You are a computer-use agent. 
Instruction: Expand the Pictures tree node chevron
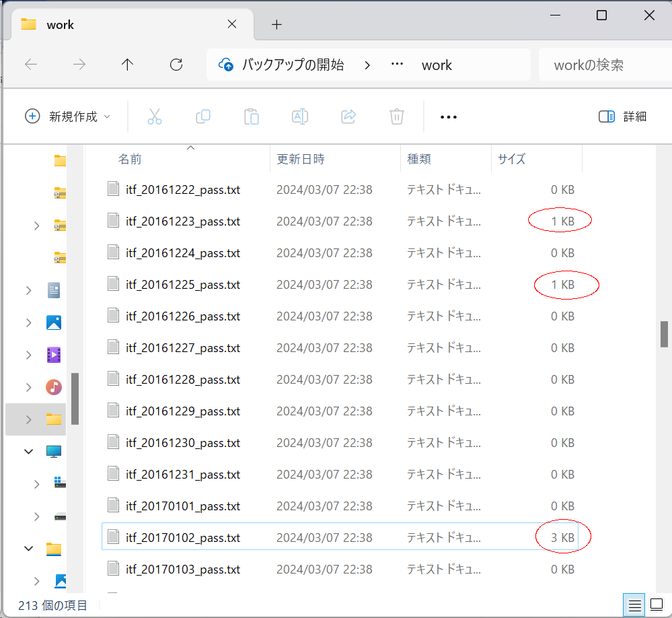[29, 323]
